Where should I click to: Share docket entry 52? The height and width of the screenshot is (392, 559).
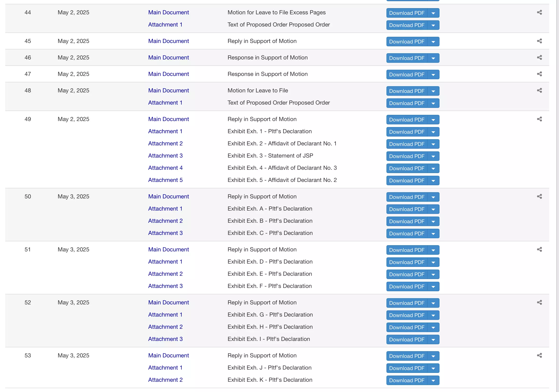point(539,303)
